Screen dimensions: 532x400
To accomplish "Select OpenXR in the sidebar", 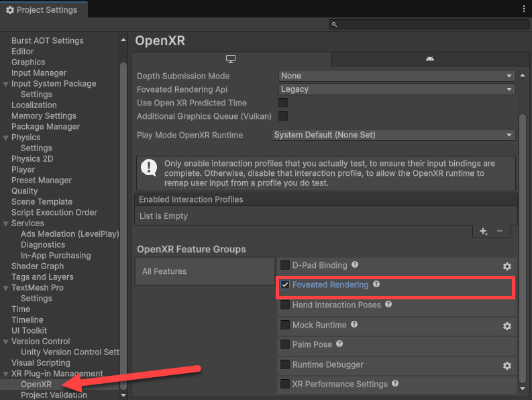I will point(36,384).
